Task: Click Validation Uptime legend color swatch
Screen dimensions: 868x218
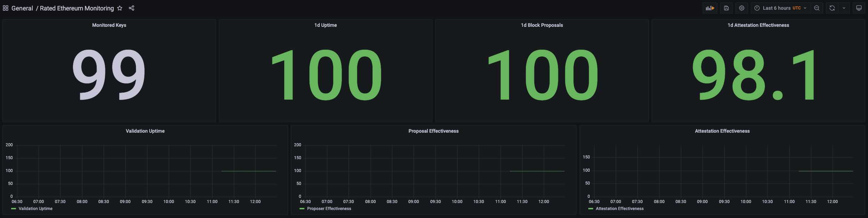Action: point(14,209)
